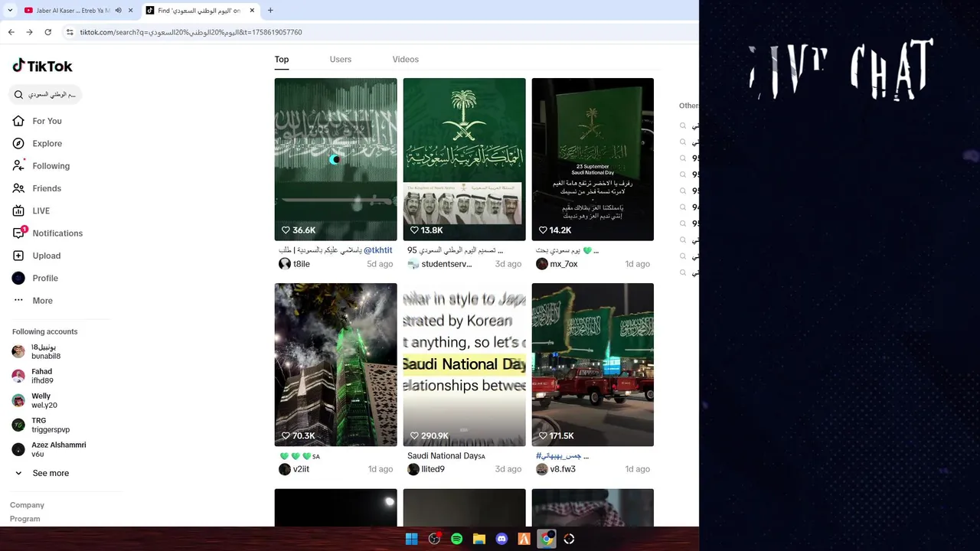Viewport: 980px width, 551px height.
Task: Open the Windows Start menu
Action: click(411, 539)
